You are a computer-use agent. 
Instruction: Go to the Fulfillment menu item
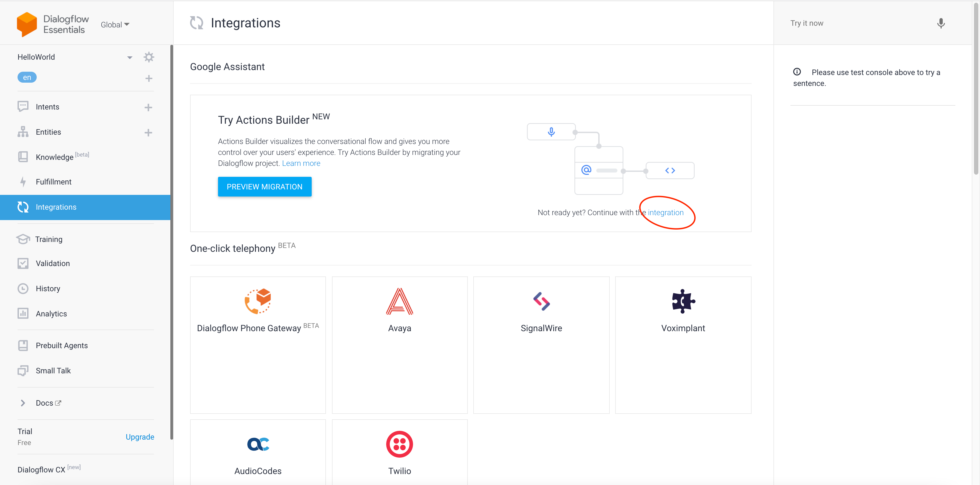pyautogui.click(x=54, y=182)
